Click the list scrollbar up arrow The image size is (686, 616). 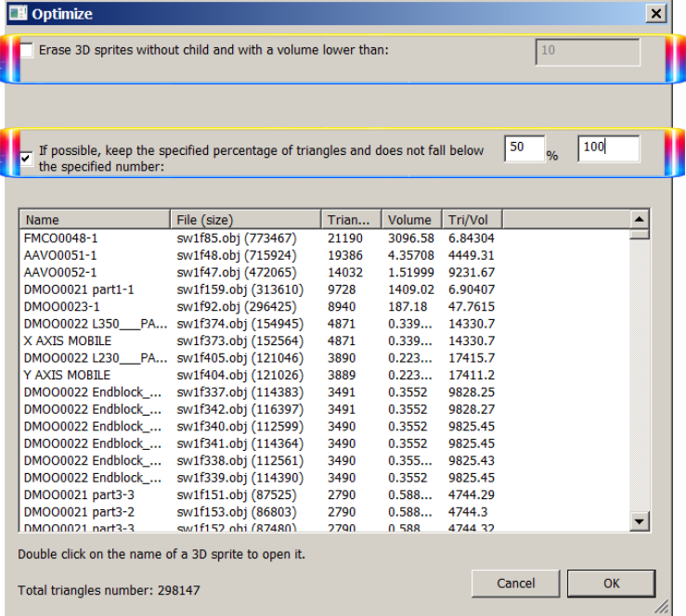click(x=640, y=219)
